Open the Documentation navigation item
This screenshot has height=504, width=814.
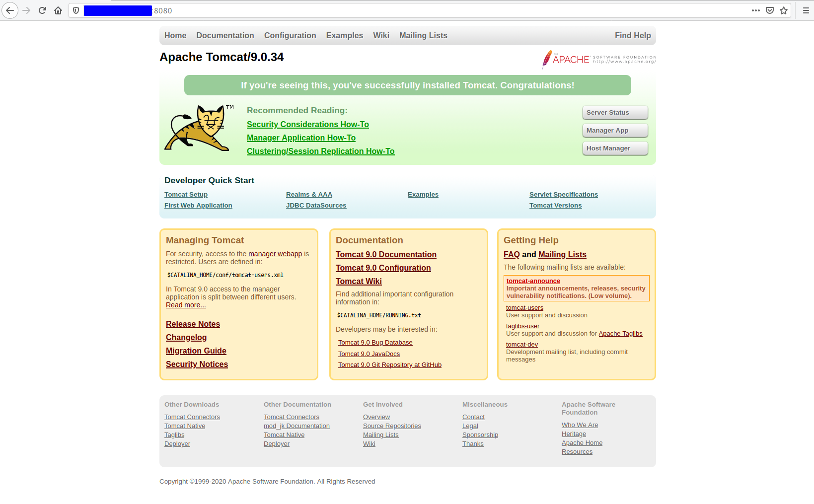click(225, 36)
